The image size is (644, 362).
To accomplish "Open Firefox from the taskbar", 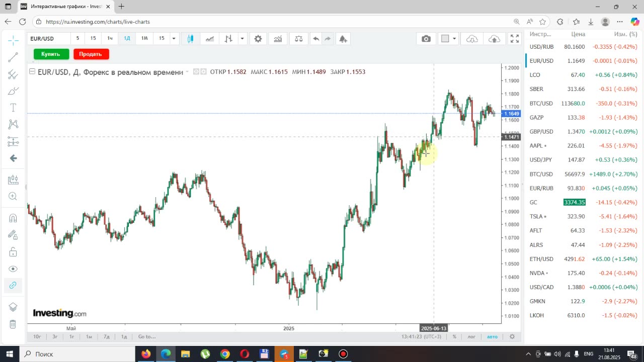I will tap(146, 354).
